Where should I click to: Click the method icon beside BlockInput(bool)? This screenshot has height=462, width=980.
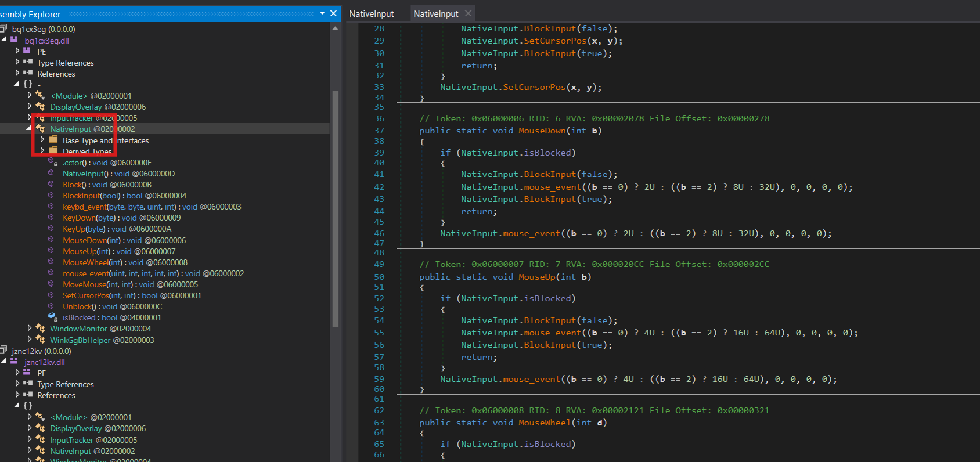point(51,195)
